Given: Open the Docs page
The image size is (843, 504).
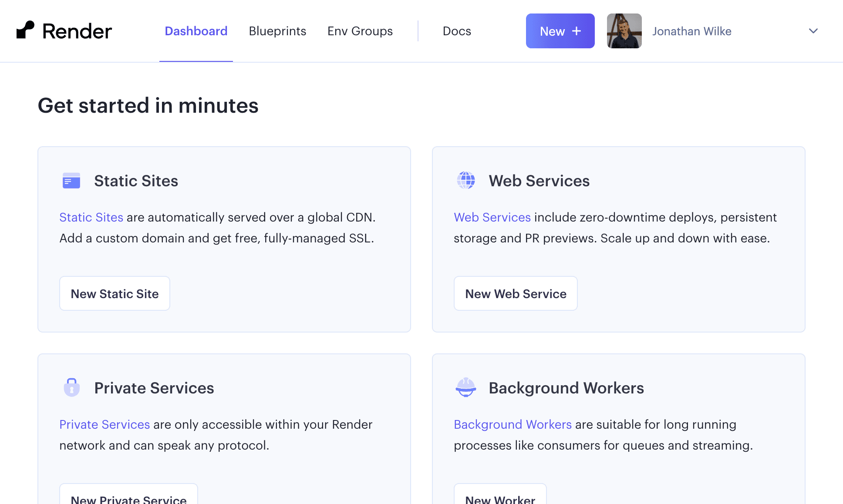Looking at the screenshot, I should (x=457, y=30).
